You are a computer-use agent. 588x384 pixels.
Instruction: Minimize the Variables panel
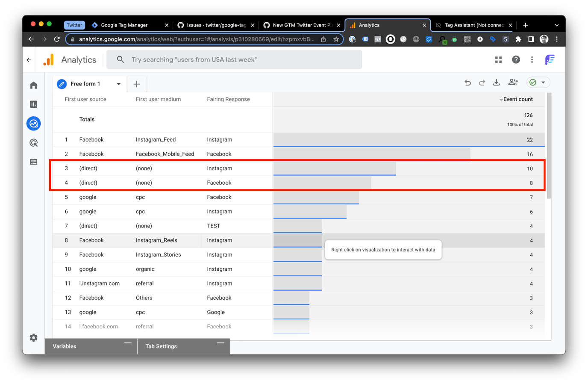pyautogui.click(x=127, y=343)
